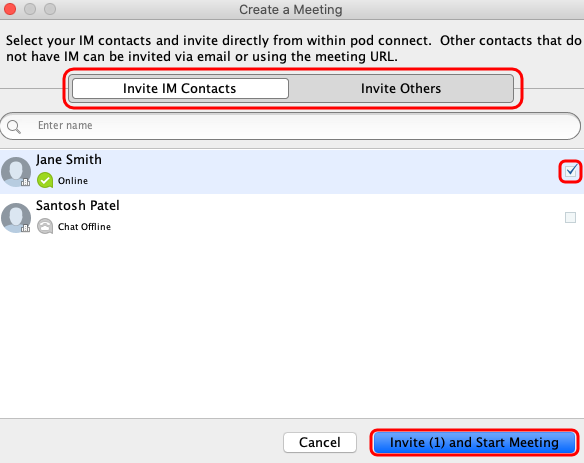Select the Jane Smith contact name

click(x=69, y=159)
